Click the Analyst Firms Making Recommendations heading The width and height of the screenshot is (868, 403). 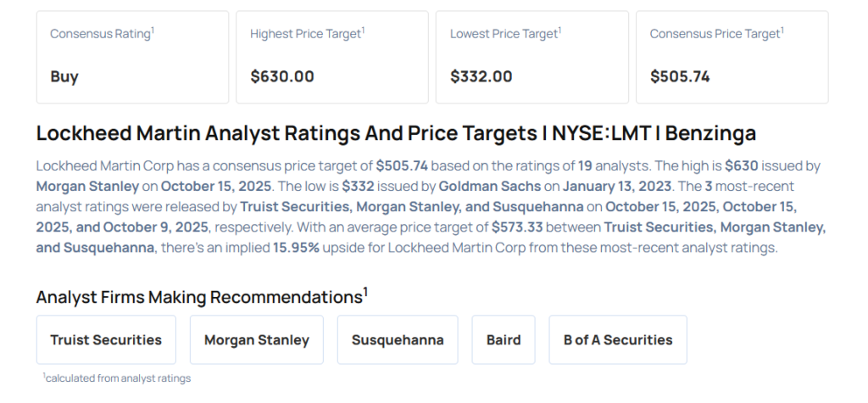coord(201,296)
